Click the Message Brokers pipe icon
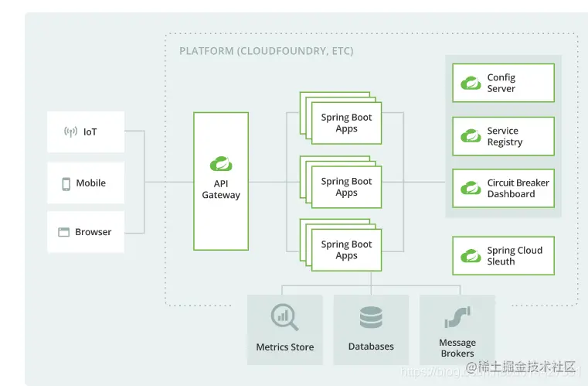 [457, 317]
